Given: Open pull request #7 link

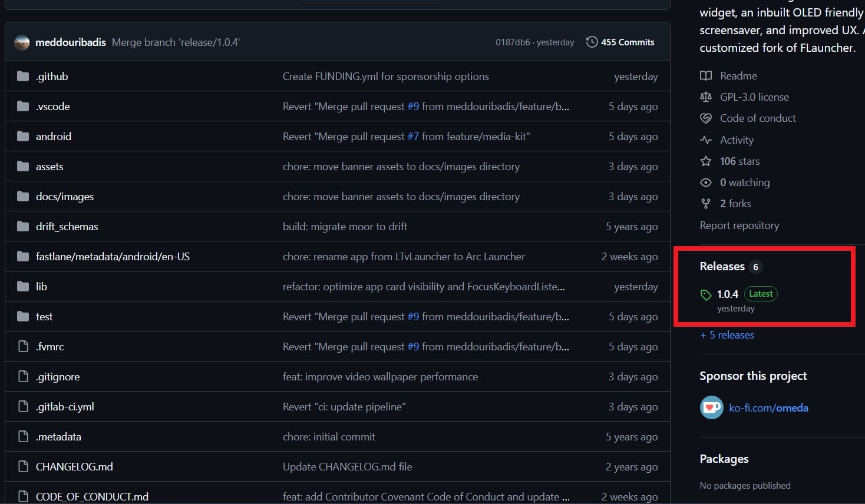Looking at the screenshot, I should coord(413,137).
